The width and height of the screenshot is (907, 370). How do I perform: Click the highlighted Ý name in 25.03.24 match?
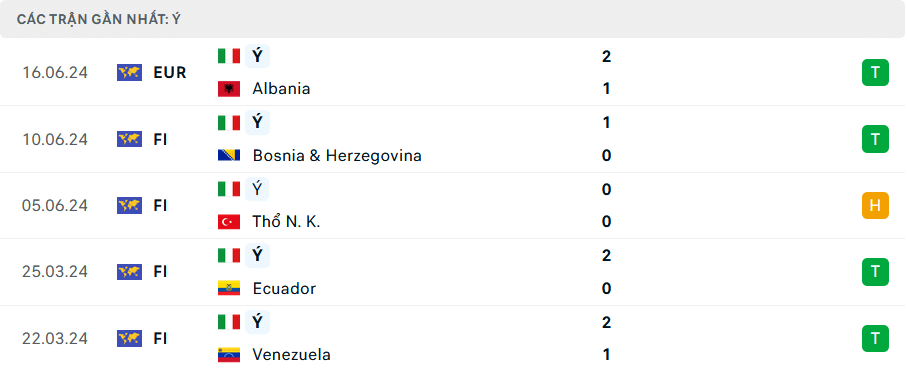257,256
